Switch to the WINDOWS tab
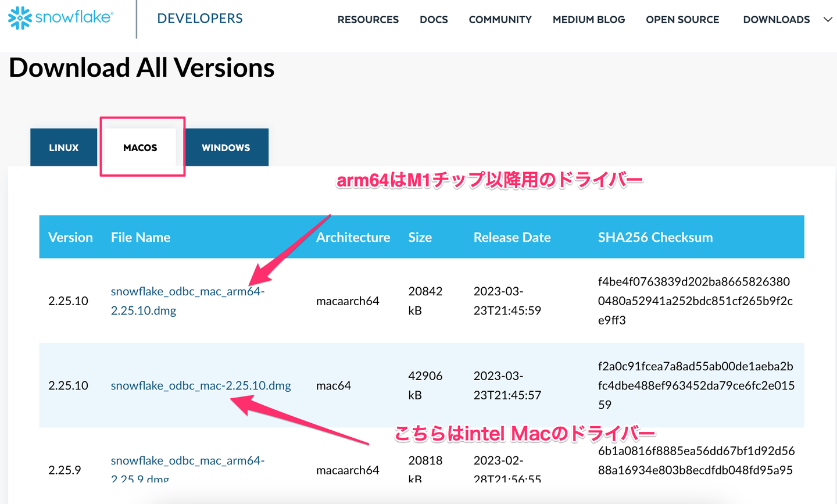Viewport: 837px width, 504px height. (x=226, y=148)
